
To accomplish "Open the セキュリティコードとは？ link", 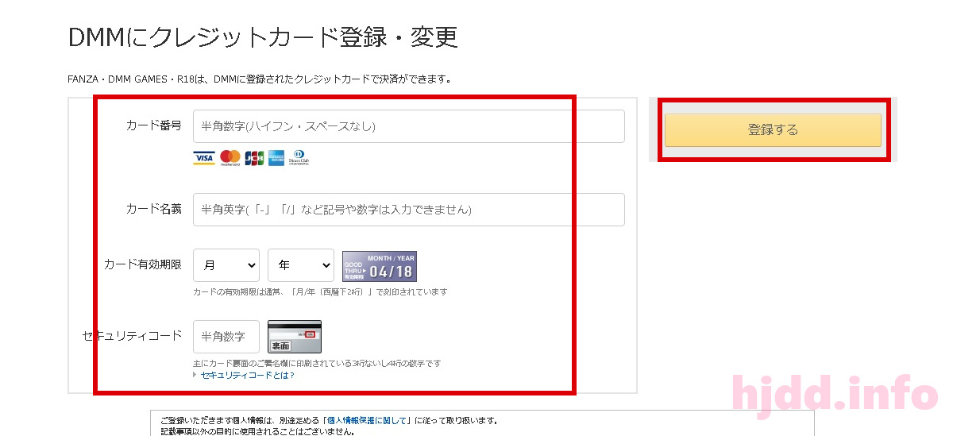I will [x=247, y=375].
